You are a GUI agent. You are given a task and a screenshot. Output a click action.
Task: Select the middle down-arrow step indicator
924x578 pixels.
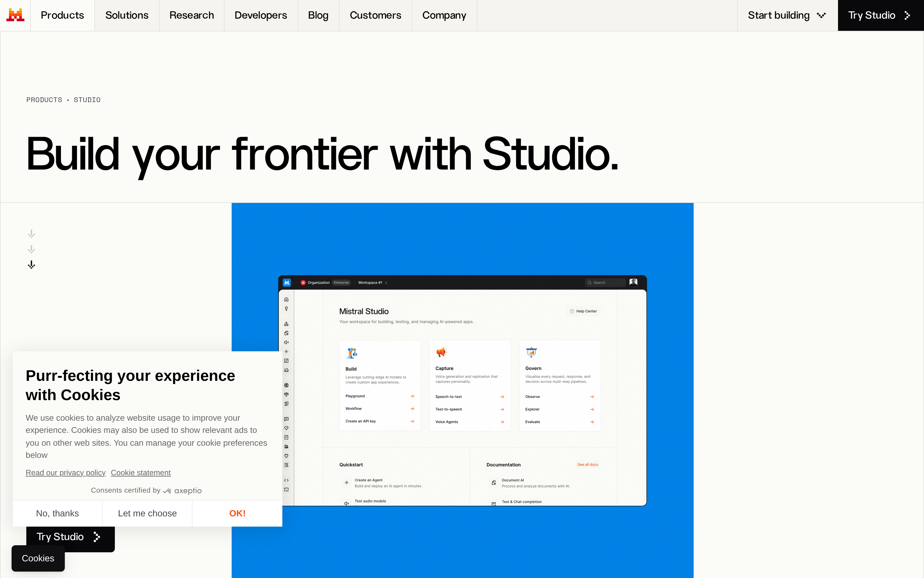(31, 249)
